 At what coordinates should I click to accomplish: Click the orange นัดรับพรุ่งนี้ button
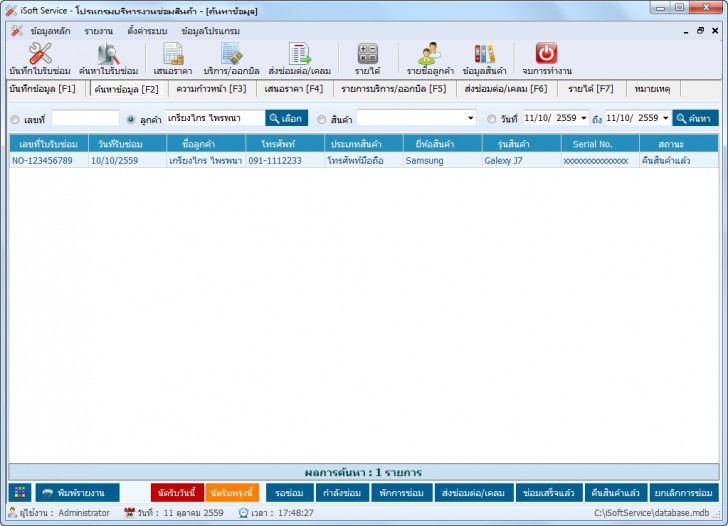point(232,493)
